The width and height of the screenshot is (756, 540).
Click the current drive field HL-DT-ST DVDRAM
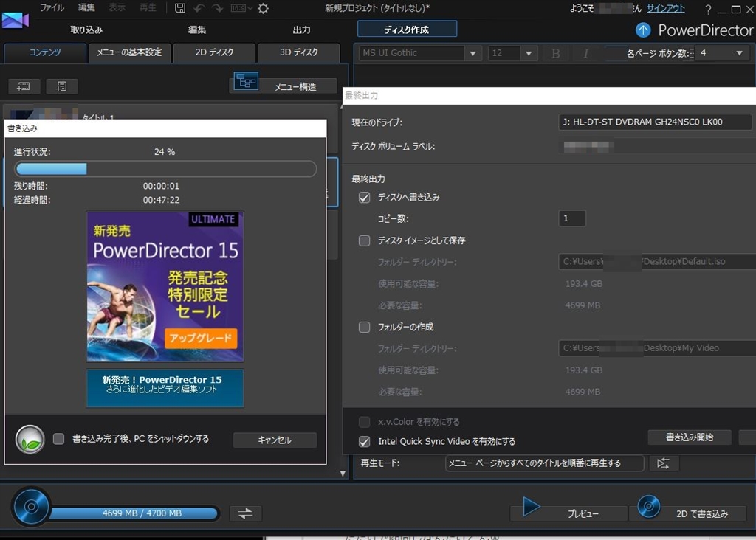pyautogui.click(x=655, y=122)
